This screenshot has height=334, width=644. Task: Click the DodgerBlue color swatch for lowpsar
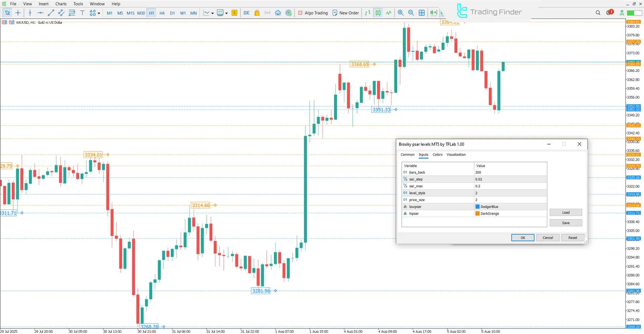click(x=477, y=207)
